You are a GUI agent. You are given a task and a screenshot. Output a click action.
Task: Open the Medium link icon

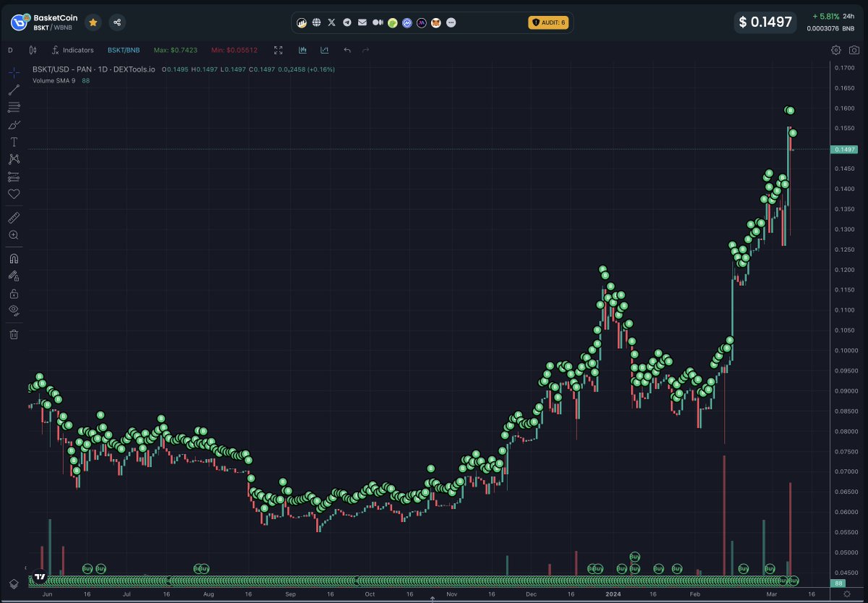pyautogui.click(x=377, y=22)
